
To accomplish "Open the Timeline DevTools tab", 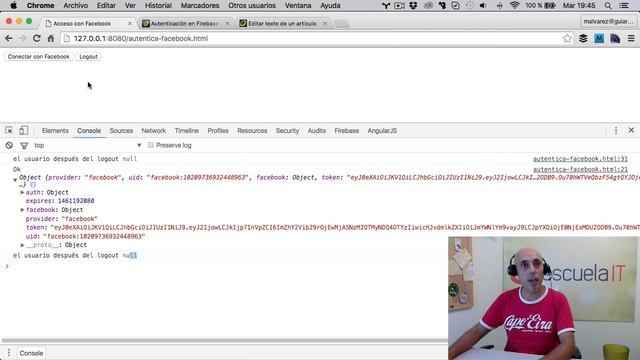I will pyautogui.click(x=187, y=131).
